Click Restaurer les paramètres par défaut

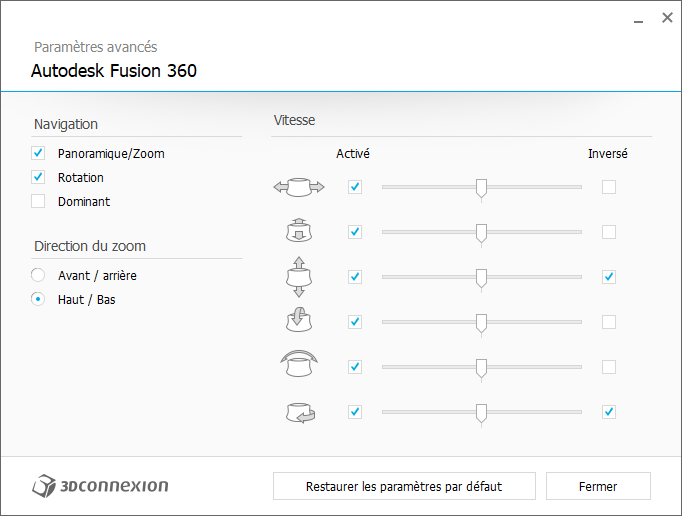404,486
